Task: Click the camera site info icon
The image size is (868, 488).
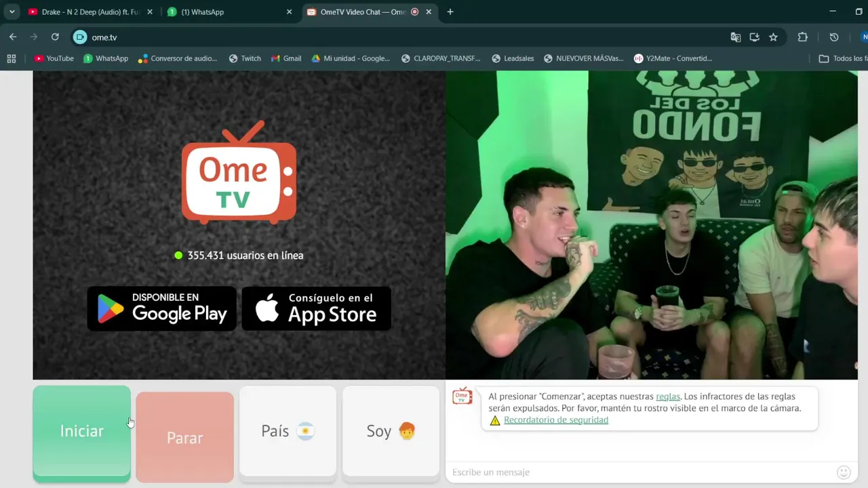Action: 80,37
